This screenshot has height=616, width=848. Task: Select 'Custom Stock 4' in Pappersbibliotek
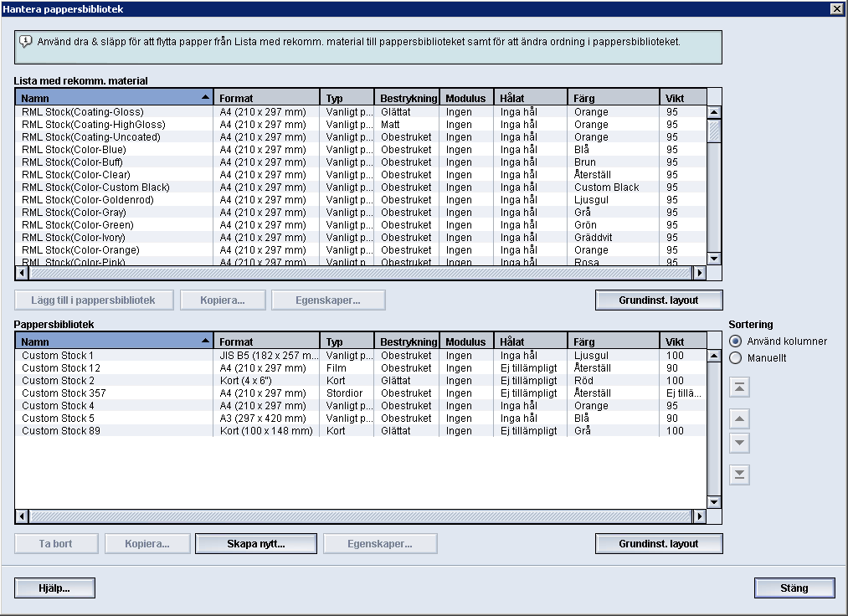(361, 406)
